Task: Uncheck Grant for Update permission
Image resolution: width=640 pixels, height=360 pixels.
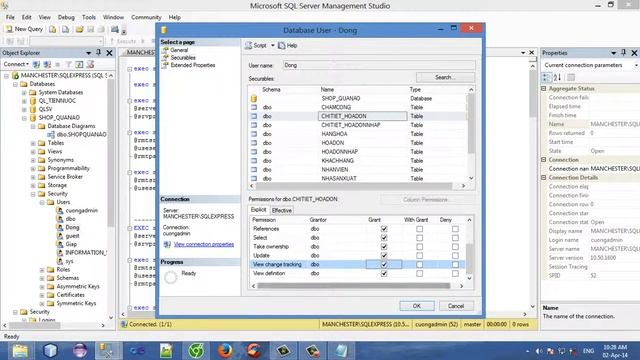Action: [x=384, y=256]
